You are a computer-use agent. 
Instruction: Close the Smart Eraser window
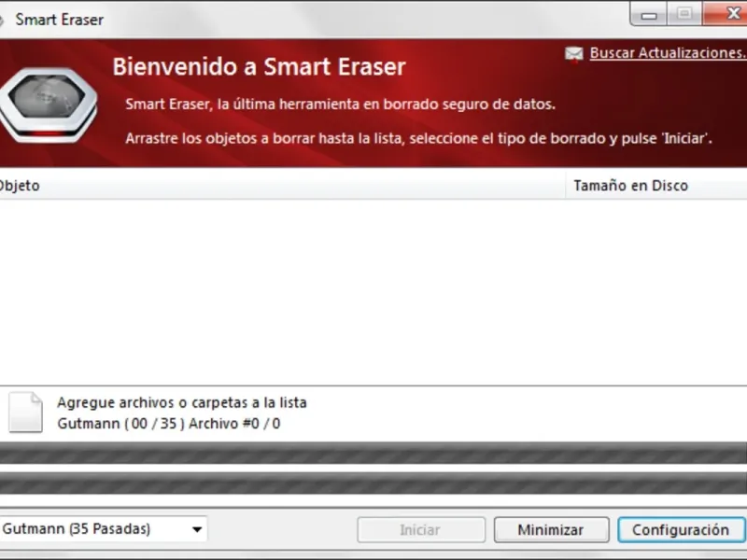point(726,13)
